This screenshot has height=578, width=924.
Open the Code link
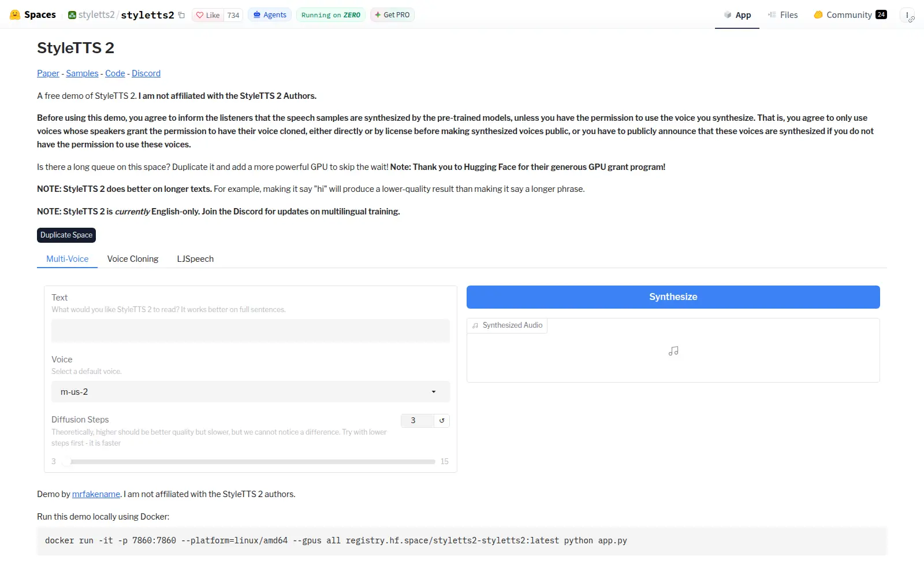(x=115, y=73)
